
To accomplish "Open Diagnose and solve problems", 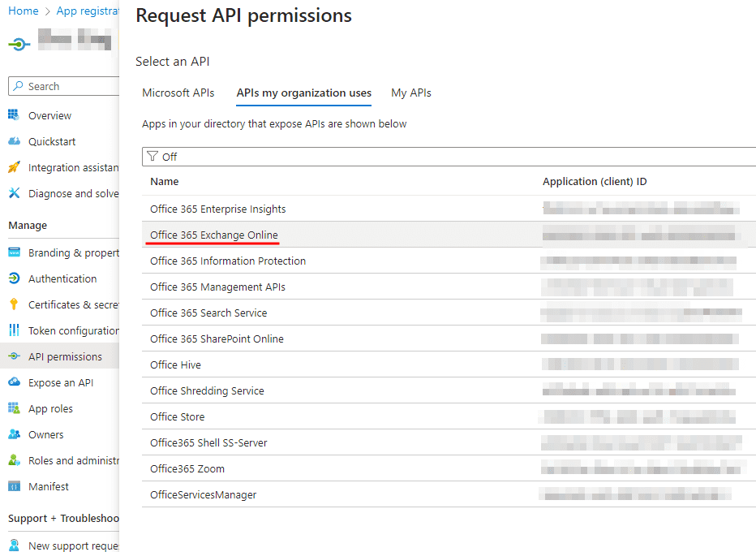I will (x=73, y=193).
